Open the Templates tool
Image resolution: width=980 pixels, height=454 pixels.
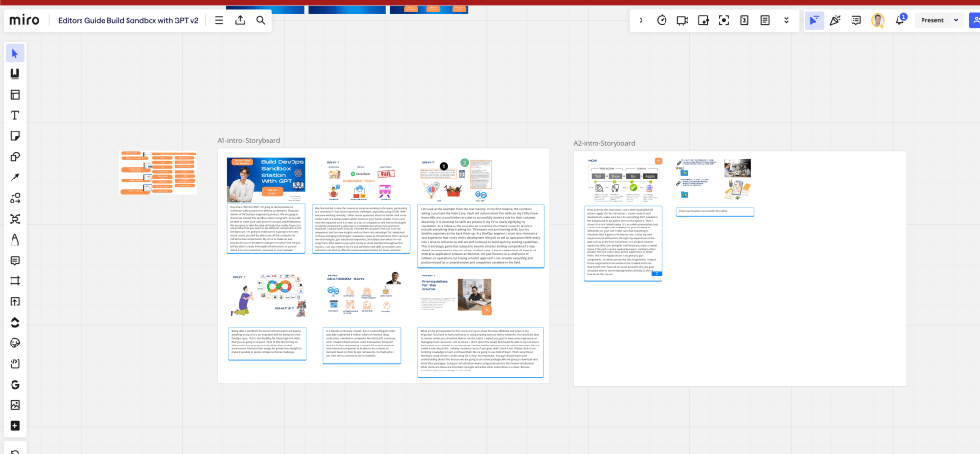(x=15, y=95)
